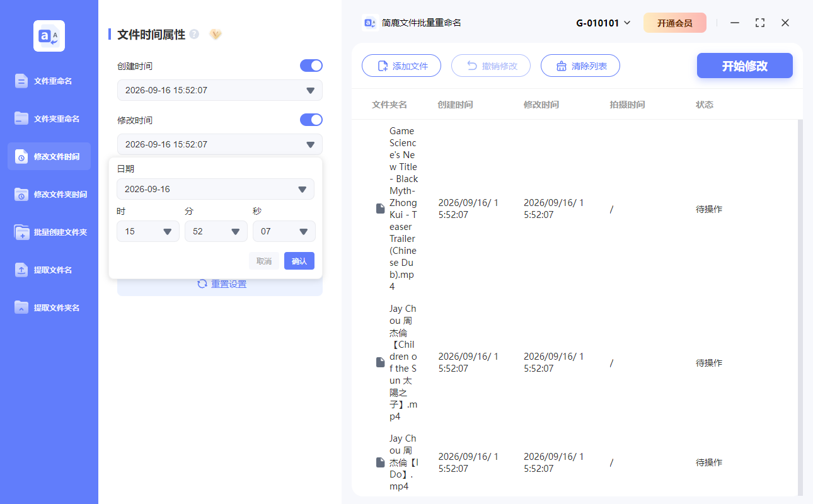Click 取消 to cancel the time picker
The width and height of the screenshot is (813, 504).
[x=264, y=261]
